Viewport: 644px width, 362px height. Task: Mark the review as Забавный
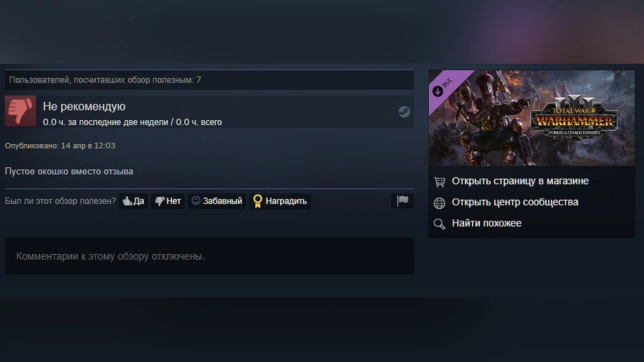(217, 201)
